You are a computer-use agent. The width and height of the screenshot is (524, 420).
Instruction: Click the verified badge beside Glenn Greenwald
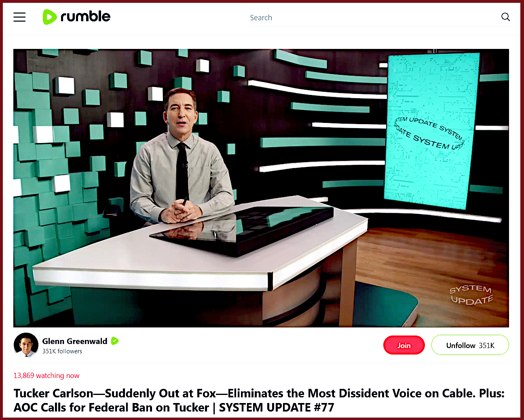point(115,341)
